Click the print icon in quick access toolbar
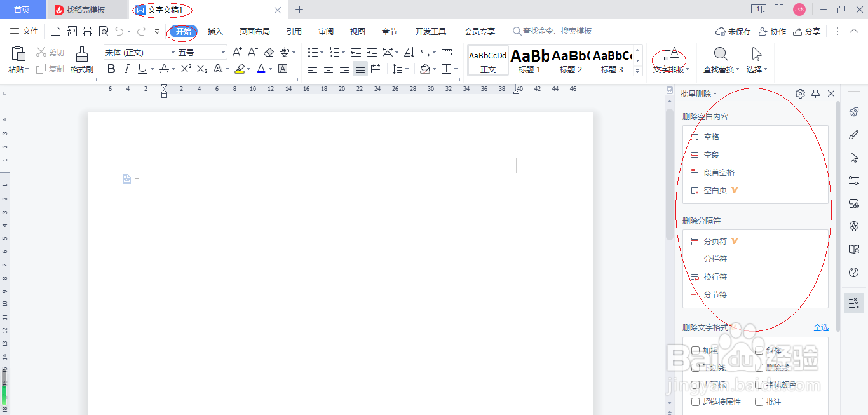 coord(86,31)
